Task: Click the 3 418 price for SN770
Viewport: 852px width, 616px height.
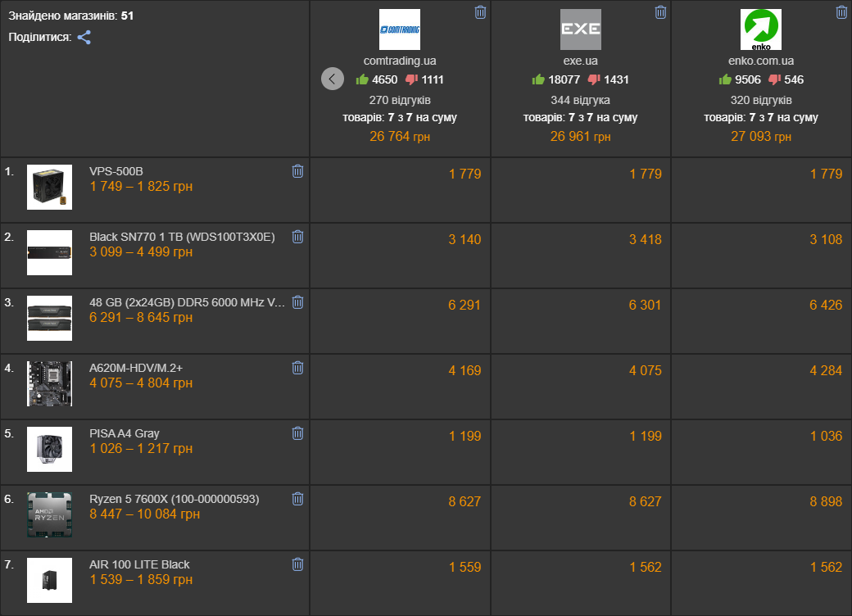Action: point(646,239)
